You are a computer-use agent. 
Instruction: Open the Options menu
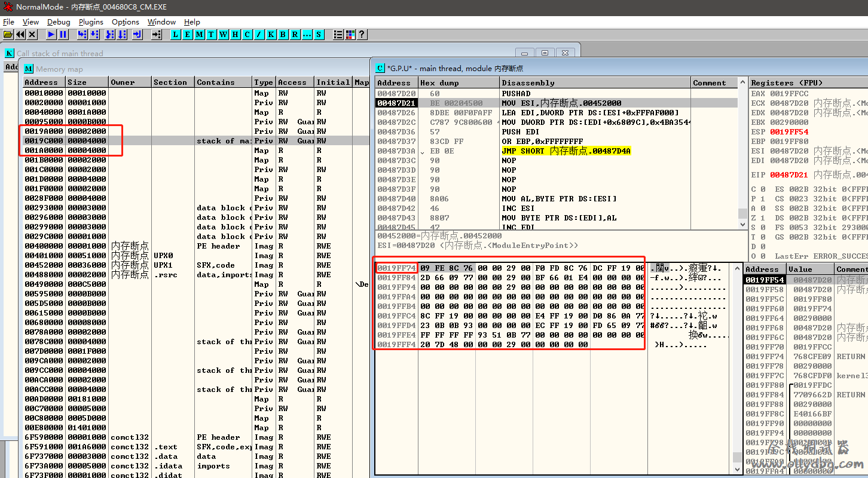[x=126, y=22]
